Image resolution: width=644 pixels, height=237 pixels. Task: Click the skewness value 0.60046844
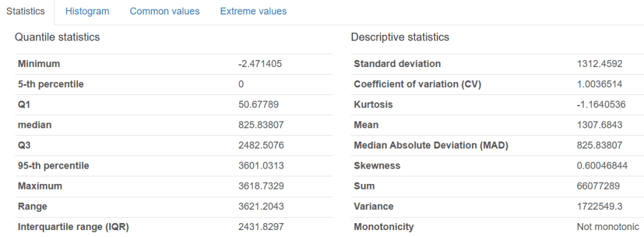pos(602,166)
